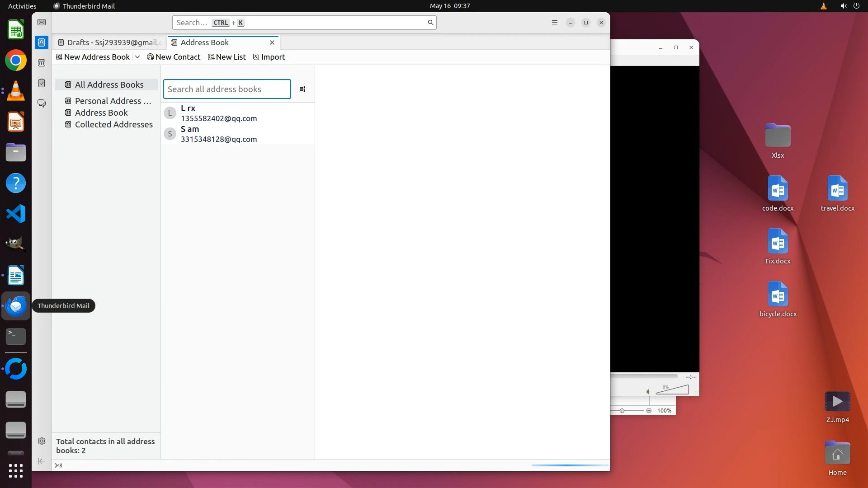Click the Import button
The image size is (868, 488).
pyautogui.click(x=269, y=57)
